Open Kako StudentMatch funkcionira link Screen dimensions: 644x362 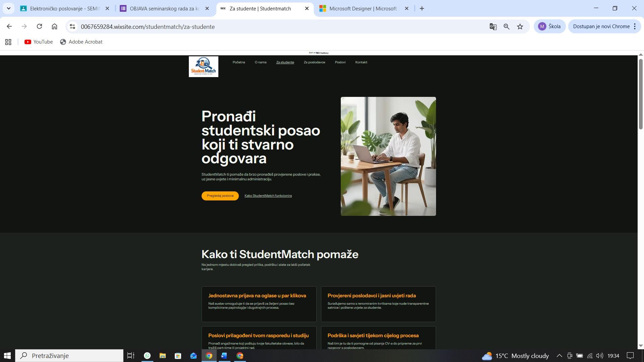pyautogui.click(x=268, y=196)
